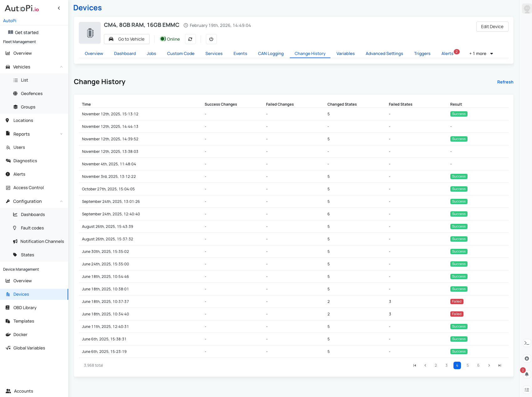The width and height of the screenshot is (532, 397).
Task: Open the terminal console icon
Action: click(x=527, y=343)
